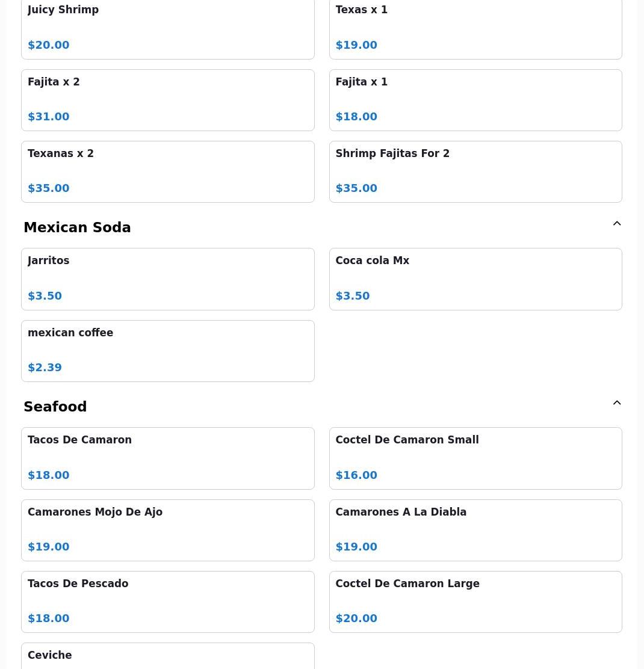The image size is (644, 669).
Task: Pick the Tacos De Pescado item
Action: 167,602
